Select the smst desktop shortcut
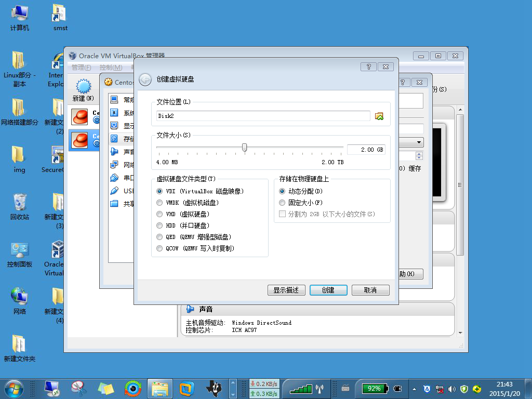Viewport: 532px width, 399px height. coord(60,18)
